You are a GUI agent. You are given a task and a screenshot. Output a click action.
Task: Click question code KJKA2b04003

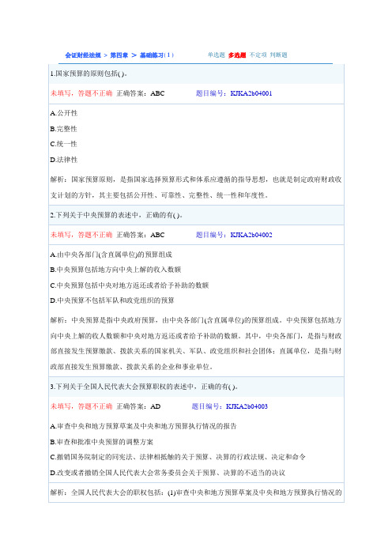247,406
